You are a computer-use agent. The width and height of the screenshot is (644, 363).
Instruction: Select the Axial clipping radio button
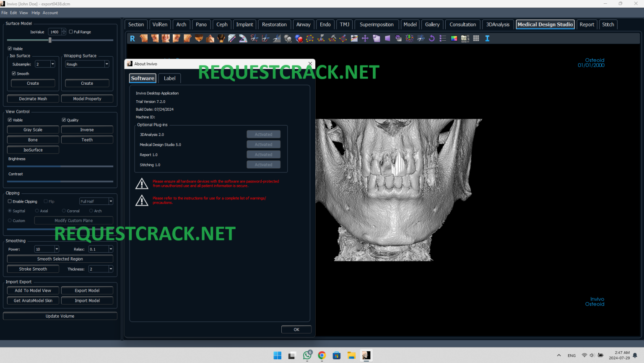pyautogui.click(x=38, y=211)
